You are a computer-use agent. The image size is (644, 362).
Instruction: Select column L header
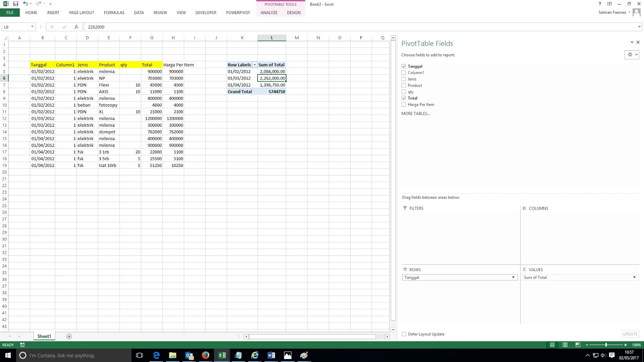click(x=272, y=38)
